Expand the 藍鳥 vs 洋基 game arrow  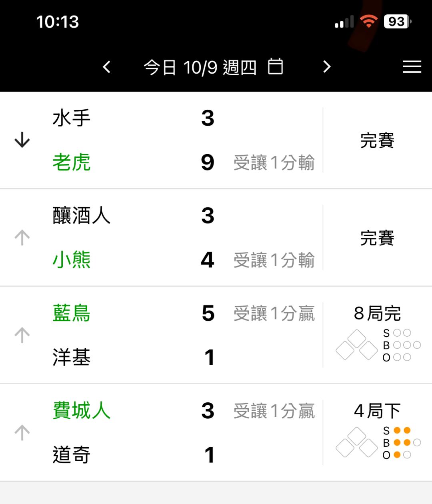[x=22, y=335]
